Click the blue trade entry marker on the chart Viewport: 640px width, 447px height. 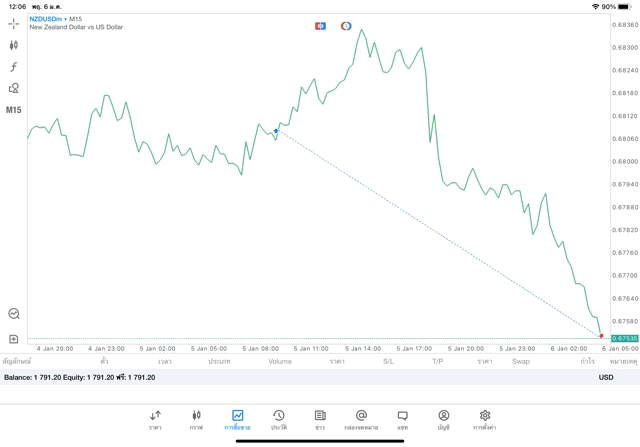(x=276, y=130)
